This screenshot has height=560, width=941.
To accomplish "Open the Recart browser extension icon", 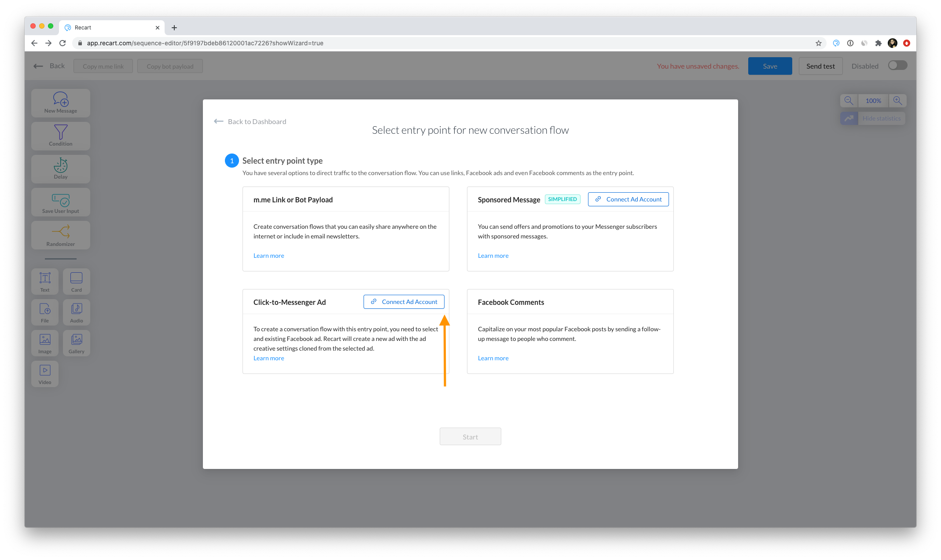I will 836,43.
